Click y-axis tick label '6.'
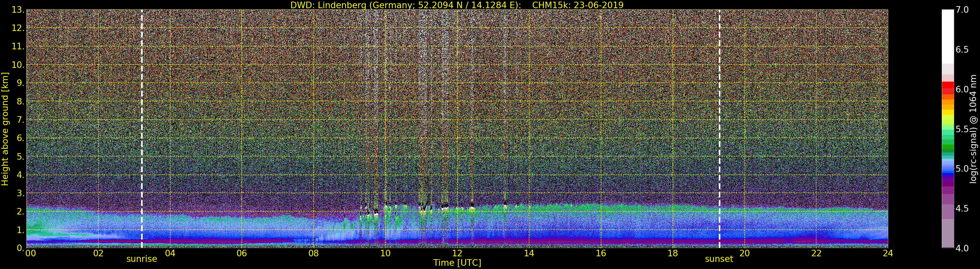This screenshot has height=269, width=980. (20, 138)
